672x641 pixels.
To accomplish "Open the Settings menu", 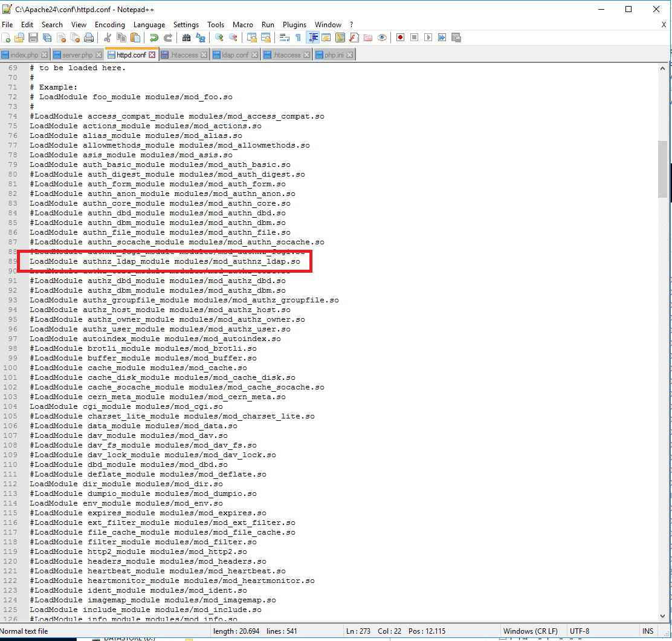I will pos(186,25).
